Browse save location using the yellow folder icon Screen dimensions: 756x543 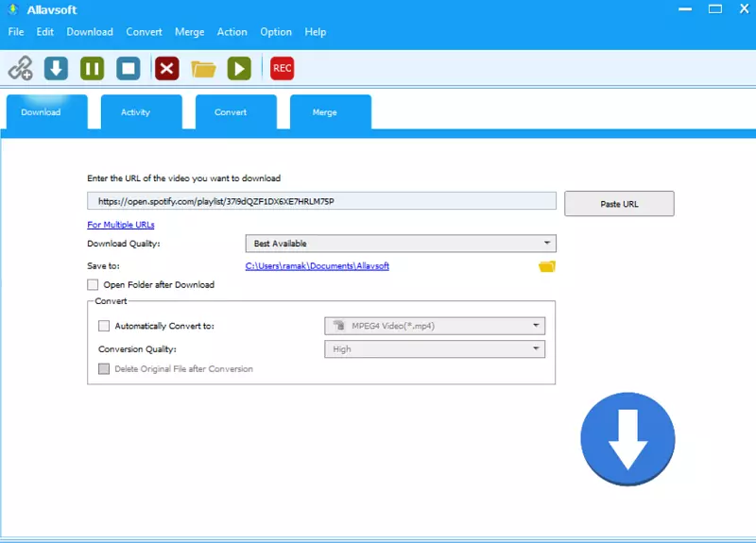point(546,266)
